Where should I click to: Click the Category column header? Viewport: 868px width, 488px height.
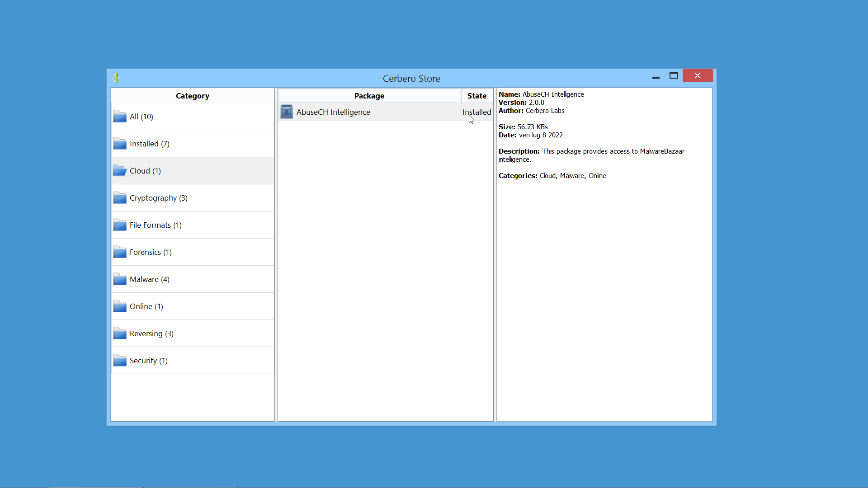193,96
